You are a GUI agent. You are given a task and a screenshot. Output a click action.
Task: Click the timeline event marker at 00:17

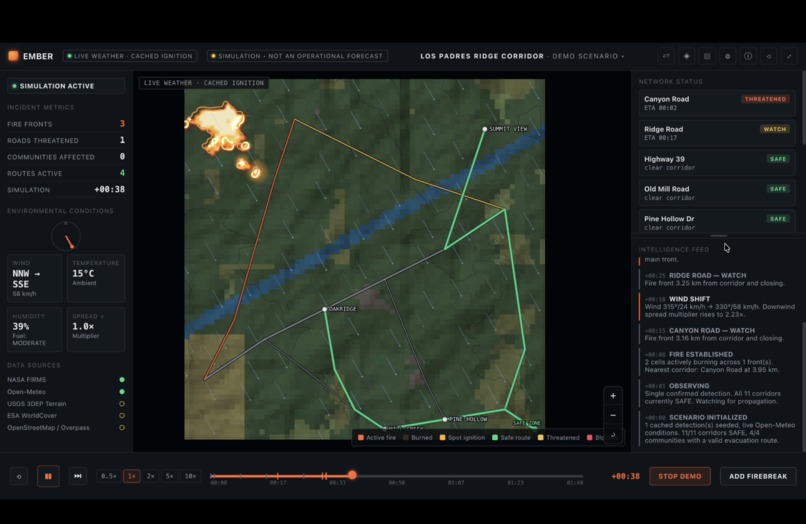(278, 476)
